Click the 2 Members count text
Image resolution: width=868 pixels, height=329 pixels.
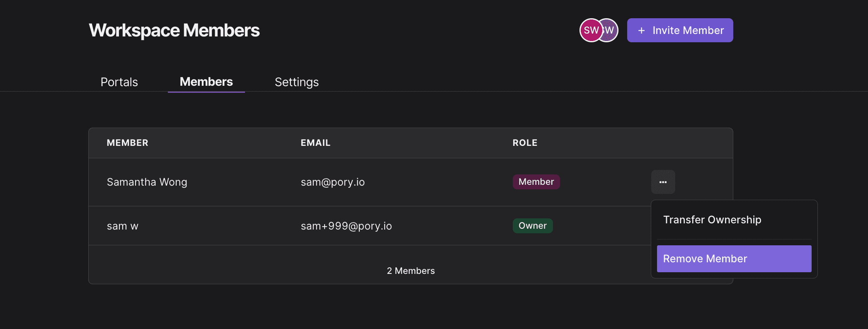(411, 271)
